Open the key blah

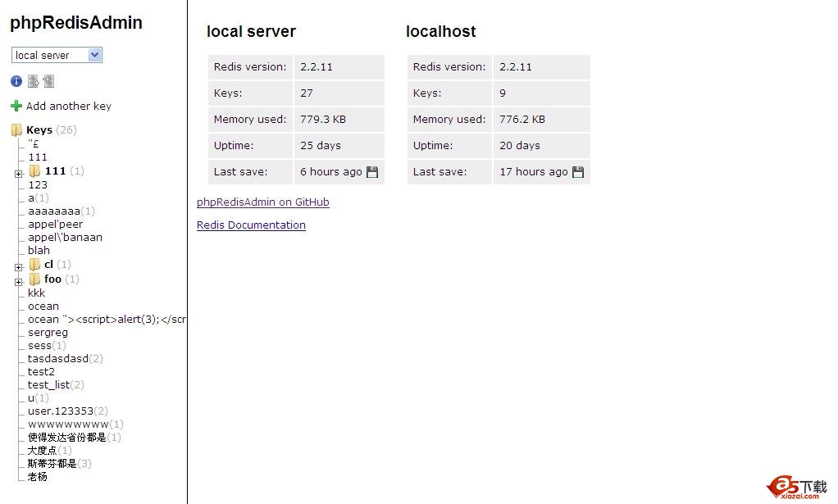pos(39,251)
